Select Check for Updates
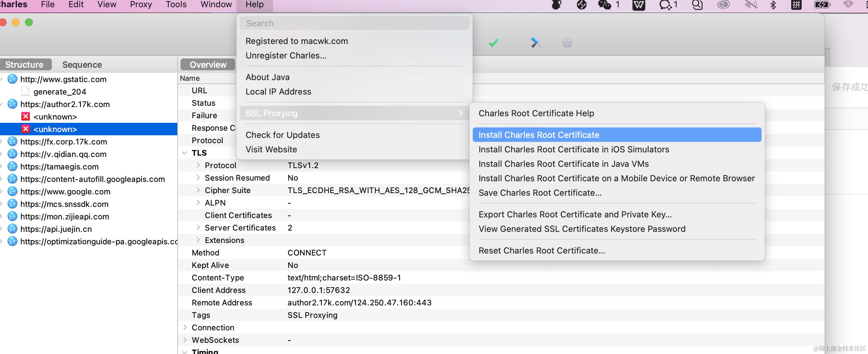 (x=354, y=135)
